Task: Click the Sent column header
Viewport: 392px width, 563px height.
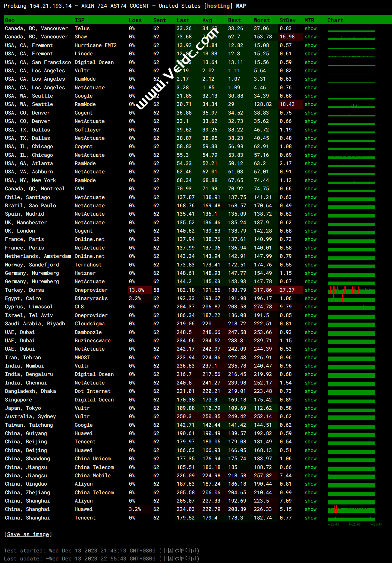Action: coord(159,20)
